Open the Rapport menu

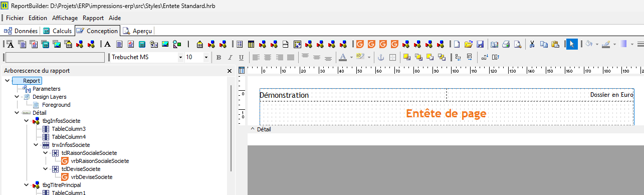(x=93, y=18)
